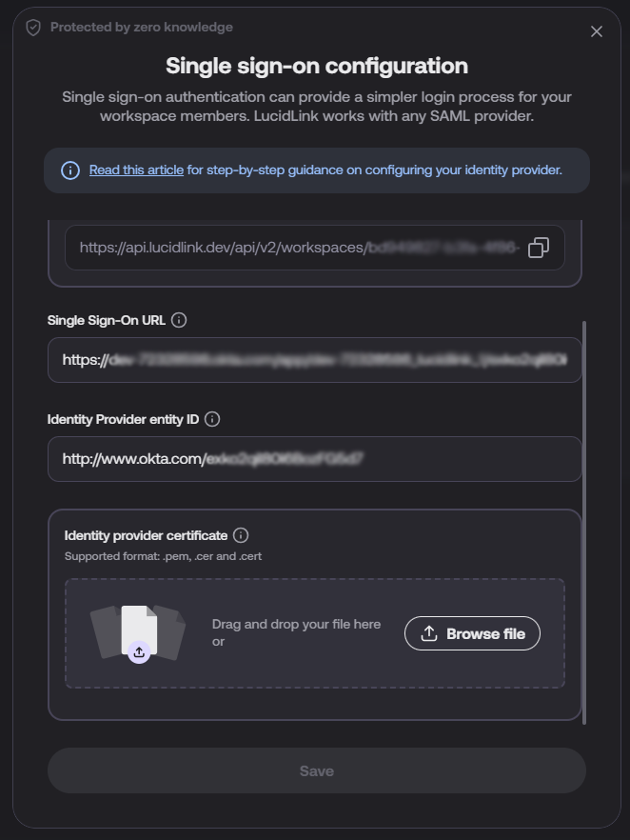Click info icon next to Identity Provider entity ID
This screenshot has height=840, width=630.
[x=212, y=419]
